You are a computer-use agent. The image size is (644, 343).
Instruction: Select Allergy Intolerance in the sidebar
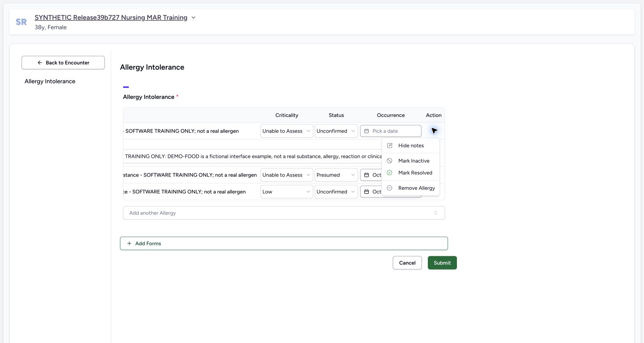[x=50, y=81]
